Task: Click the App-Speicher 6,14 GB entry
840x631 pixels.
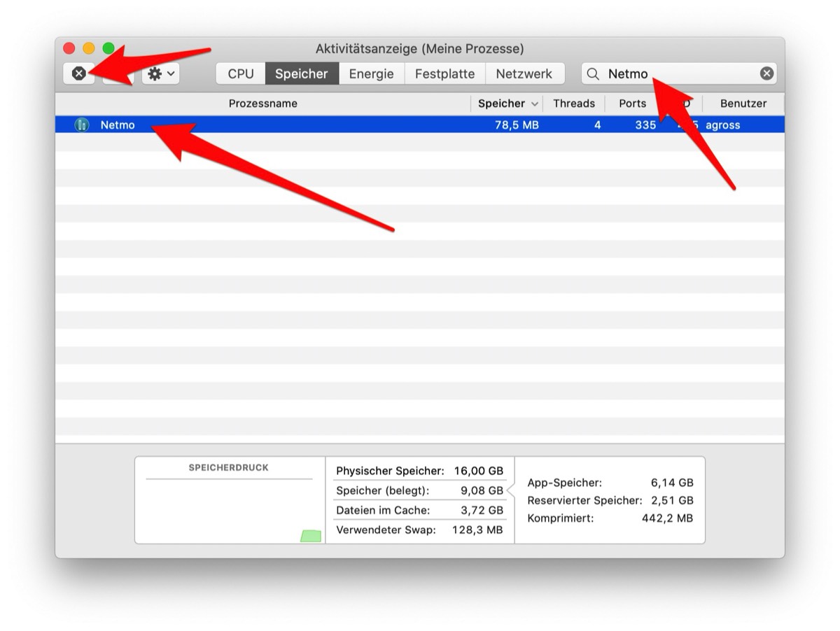Action: coord(610,483)
